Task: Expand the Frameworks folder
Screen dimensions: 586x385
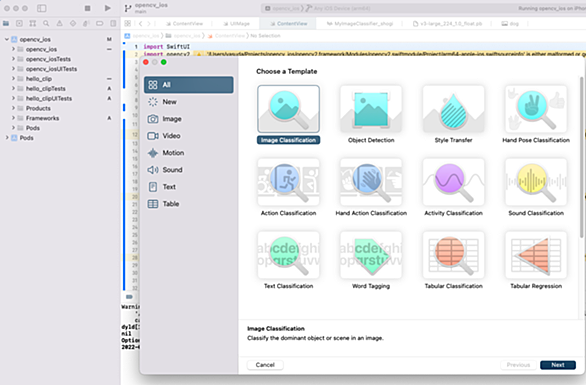Action: [x=13, y=118]
